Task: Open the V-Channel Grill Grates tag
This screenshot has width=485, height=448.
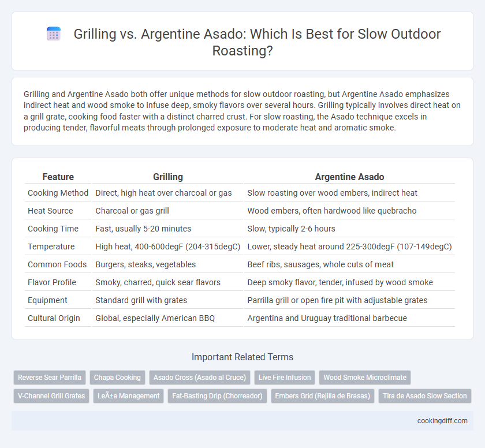Action: (x=51, y=396)
